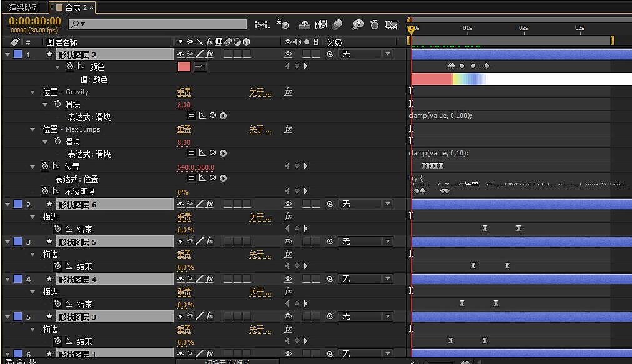
Task: Toggle the 不透明度 stopwatch
Action: [45, 191]
